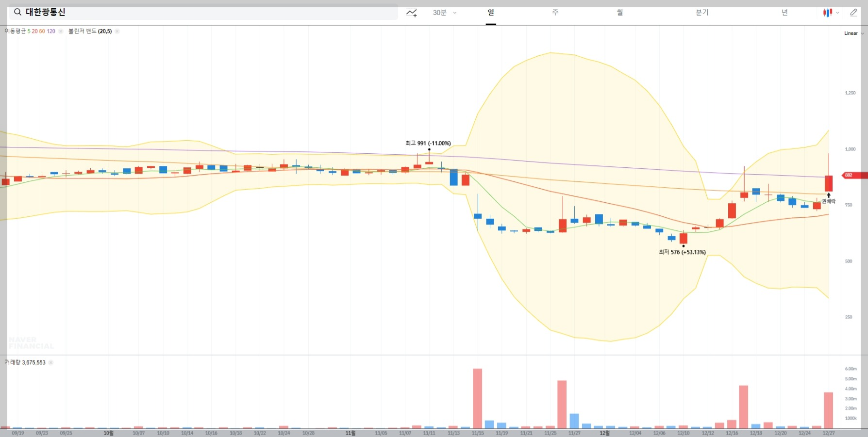
Task: Select the tall volume bar above 12/16
Action: click(x=744, y=407)
